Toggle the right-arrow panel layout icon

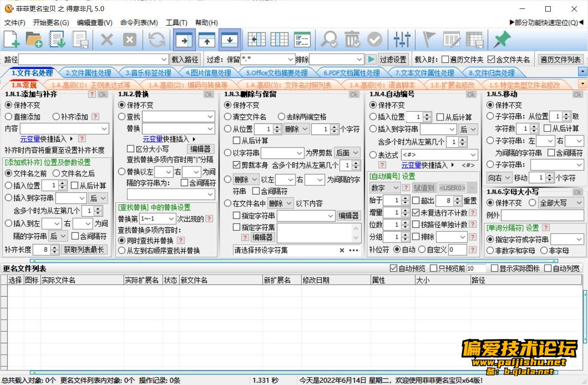click(184, 40)
